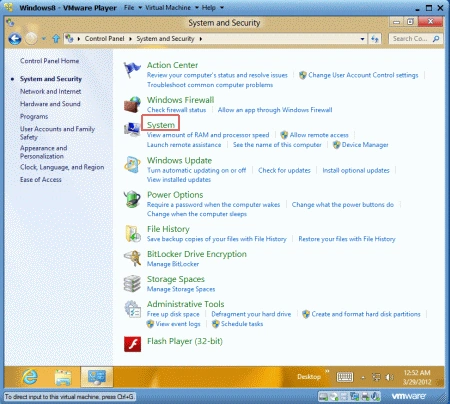Click the Back arrow button

tap(15, 39)
